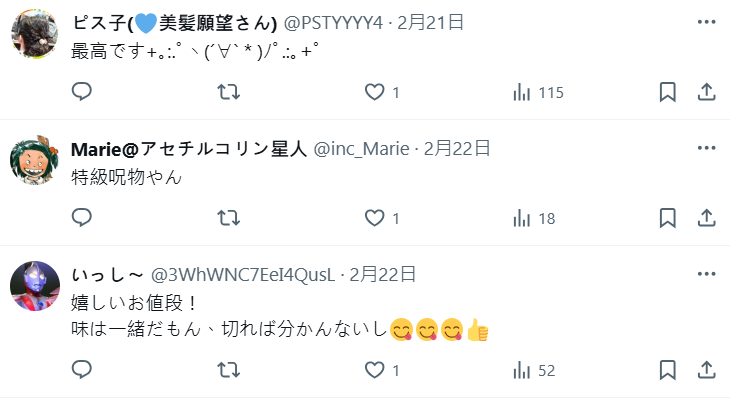The width and height of the screenshot is (730, 410).
Task: Open more options on ピス子's tweet
Action: pyautogui.click(x=706, y=22)
